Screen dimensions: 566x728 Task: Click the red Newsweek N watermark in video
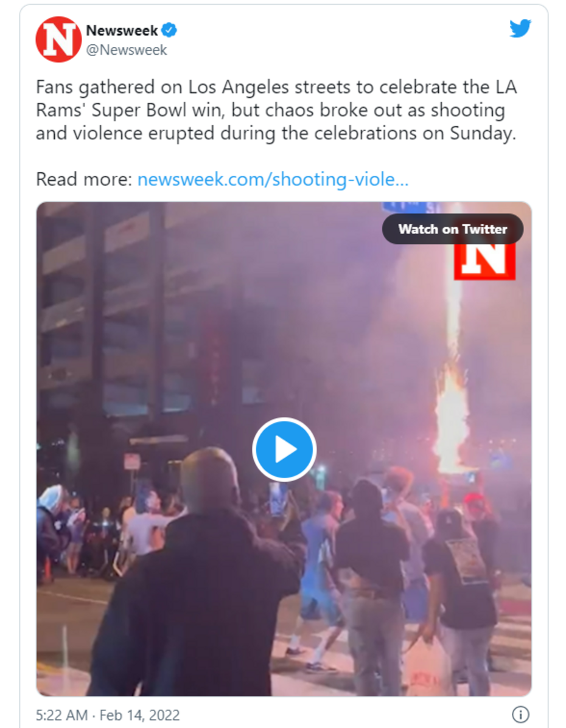click(484, 262)
